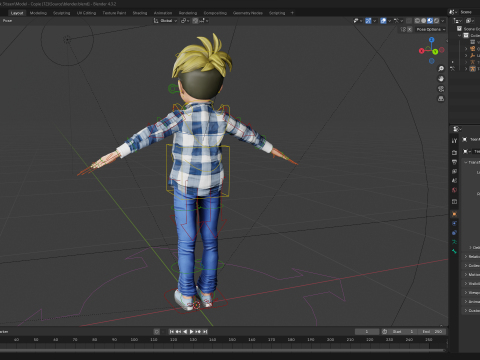This screenshot has height=360, width=480.
Task: Open object type visibility dropdown
Action: pyautogui.click(x=357, y=21)
